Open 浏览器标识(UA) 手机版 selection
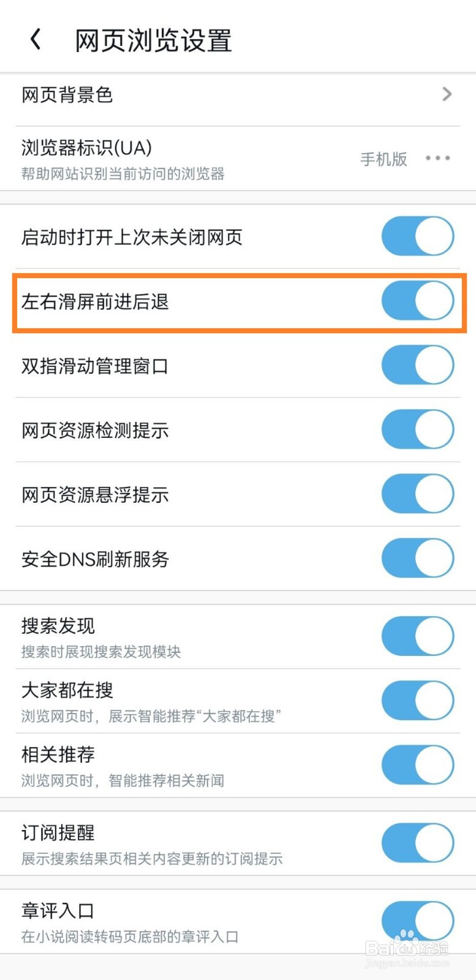This screenshot has height=980, width=476. click(x=383, y=159)
